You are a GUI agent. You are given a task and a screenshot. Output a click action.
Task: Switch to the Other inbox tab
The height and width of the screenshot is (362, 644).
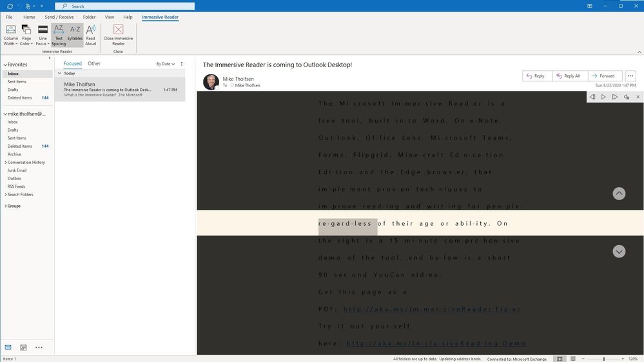pos(94,63)
